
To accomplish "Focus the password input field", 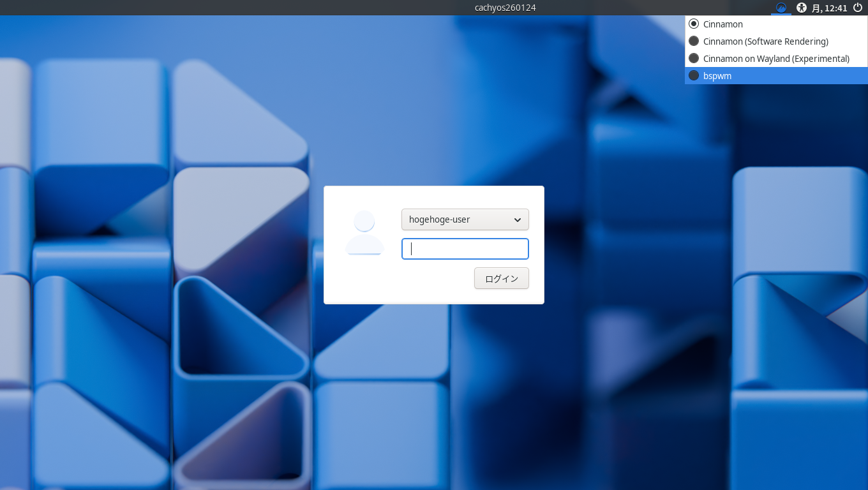I will click(x=465, y=249).
